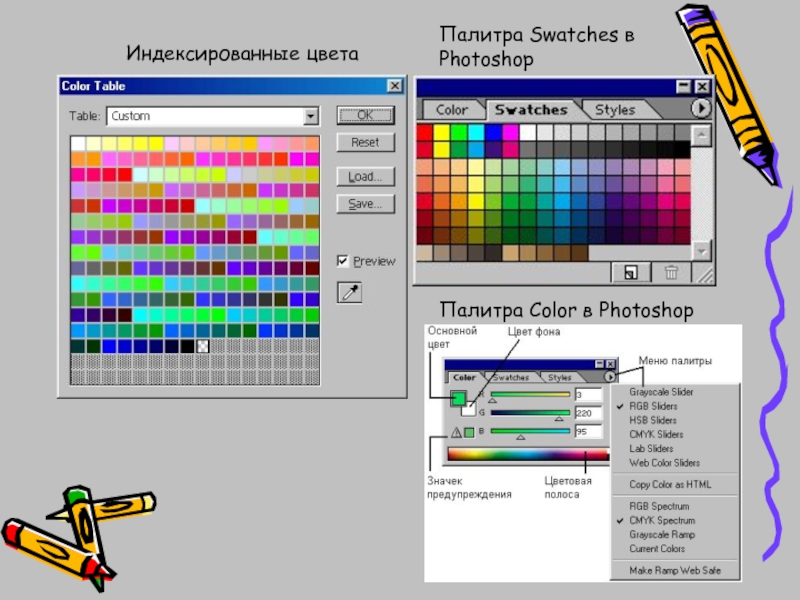
Task: Open the Swatches palette menu arrow button
Action: pyautogui.click(x=702, y=108)
